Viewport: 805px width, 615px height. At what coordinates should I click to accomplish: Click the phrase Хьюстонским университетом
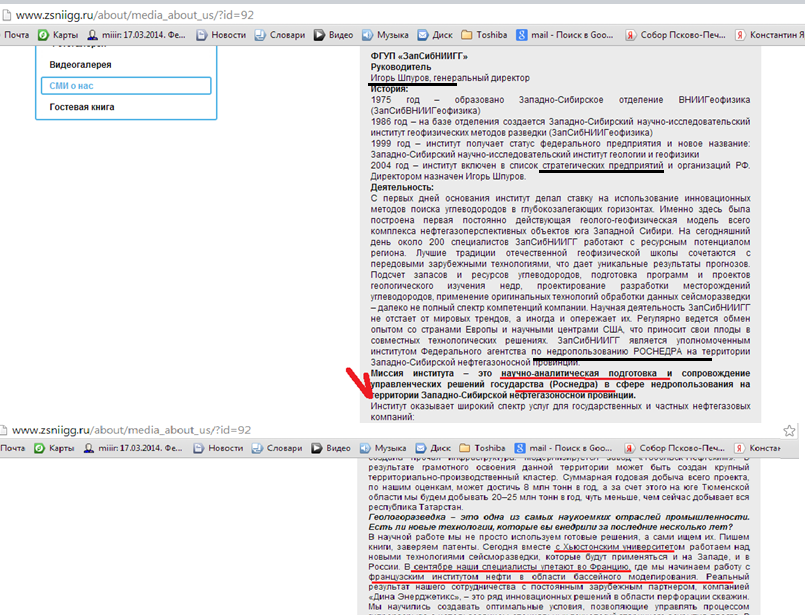pyautogui.click(x=624, y=547)
